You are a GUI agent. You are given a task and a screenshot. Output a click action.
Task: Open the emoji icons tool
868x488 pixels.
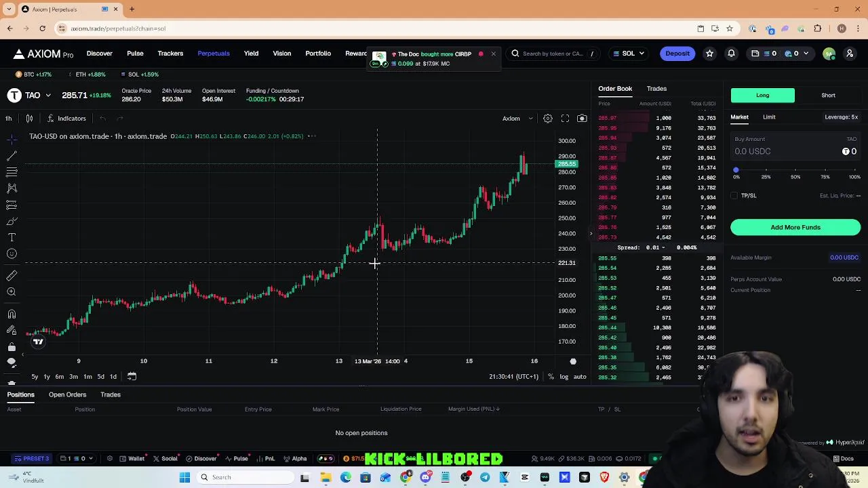click(12, 253)
